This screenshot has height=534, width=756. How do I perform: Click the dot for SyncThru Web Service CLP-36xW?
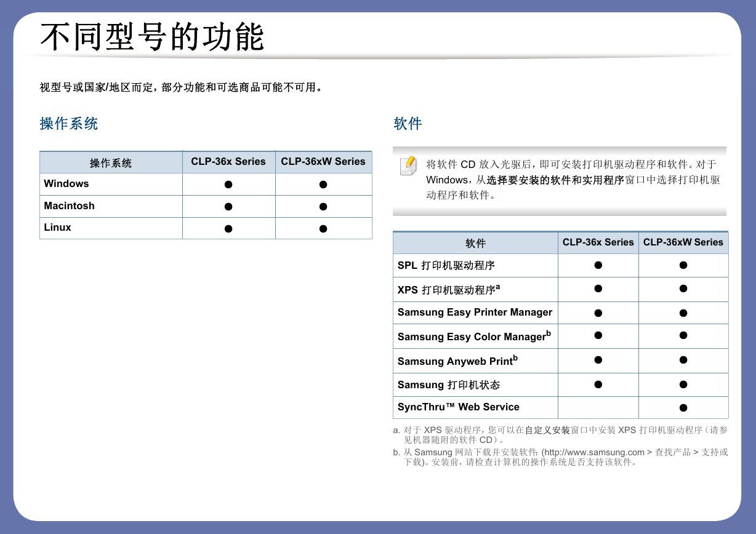click(x=683, y=408)
